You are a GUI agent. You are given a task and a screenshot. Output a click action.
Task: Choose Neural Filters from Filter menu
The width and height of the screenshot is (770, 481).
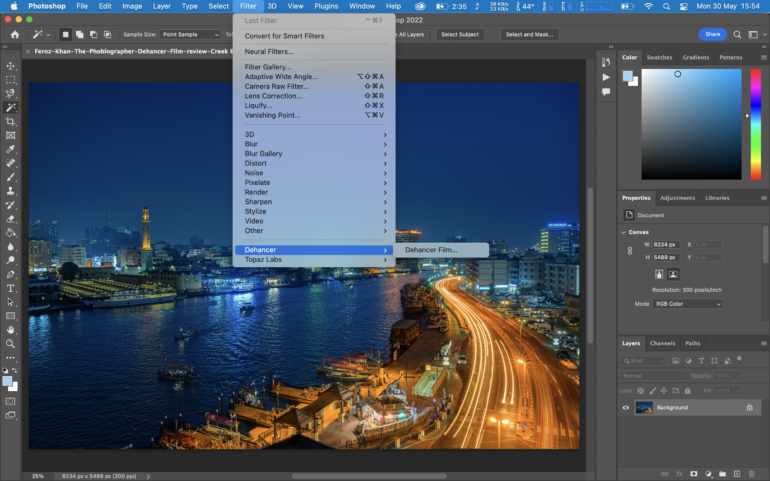pos(314,51)
